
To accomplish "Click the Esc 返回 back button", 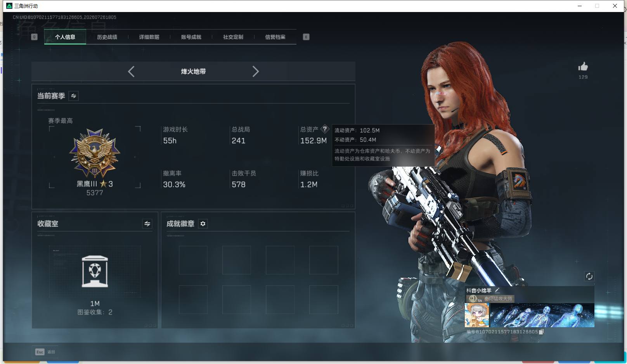I will (x=45, y=352).
